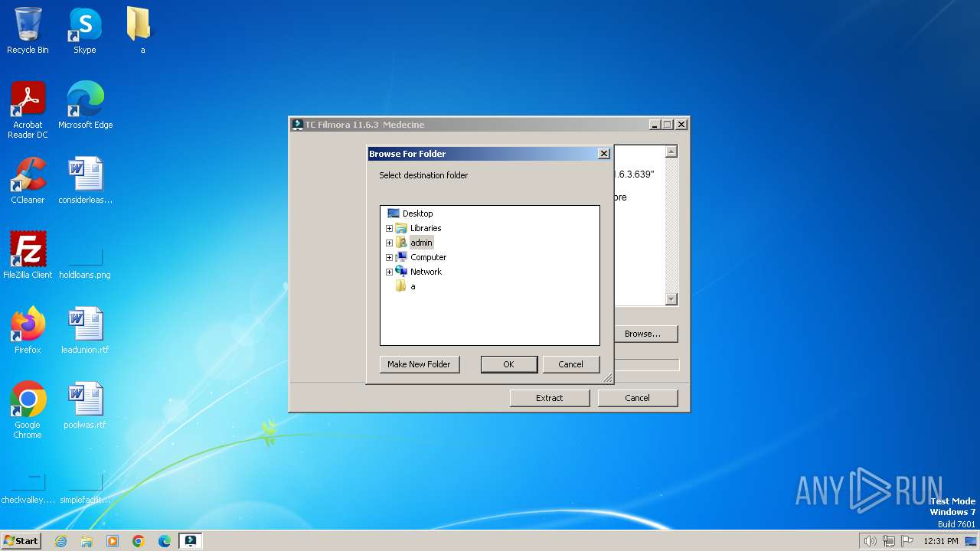Expand the admin tree node

click(x=389, y=243)
